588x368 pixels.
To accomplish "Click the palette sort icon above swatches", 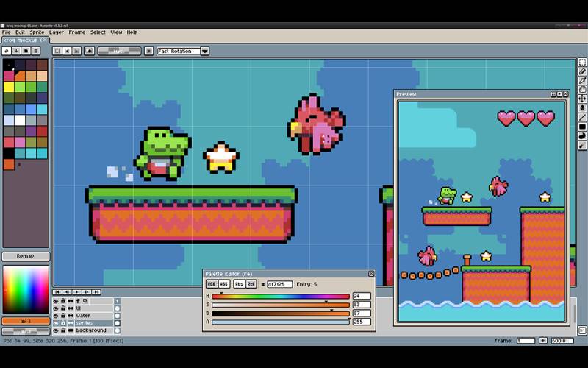I will [16, 51].
